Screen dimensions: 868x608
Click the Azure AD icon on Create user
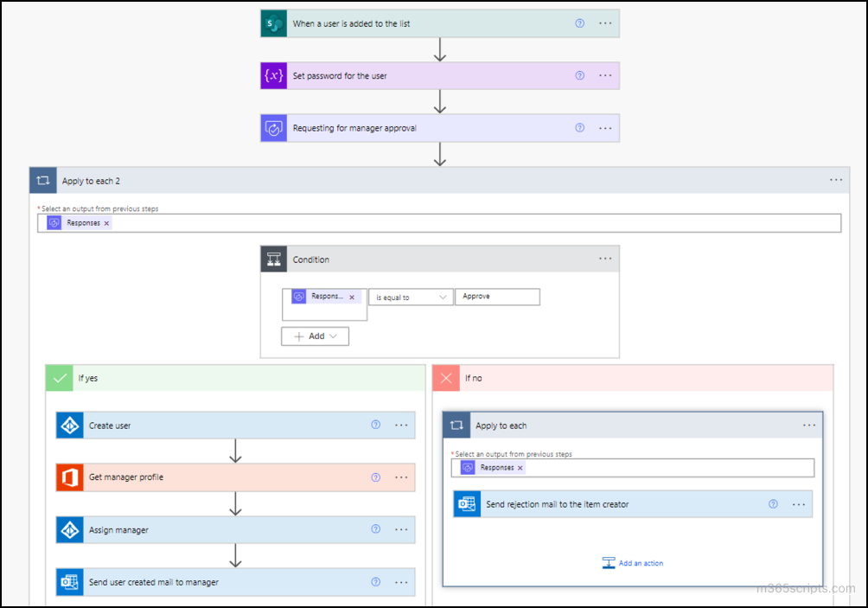[x=69, y=426]
